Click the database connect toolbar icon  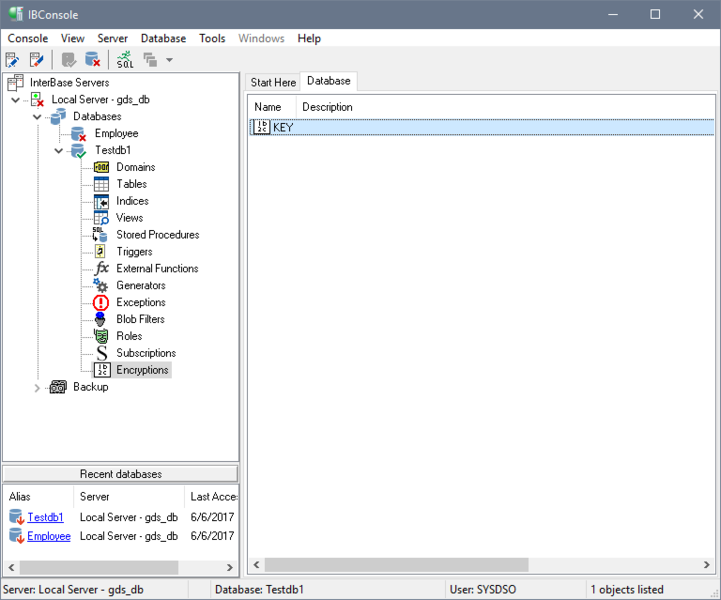coord(69,60)
